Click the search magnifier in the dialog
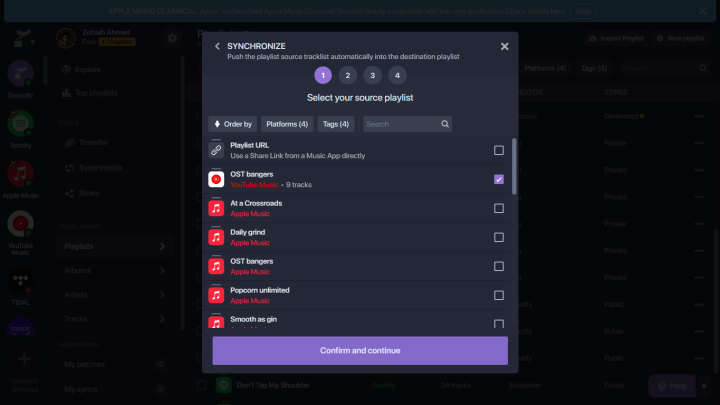720x405 pixels. pyautogui.click(x=444, y=124)
